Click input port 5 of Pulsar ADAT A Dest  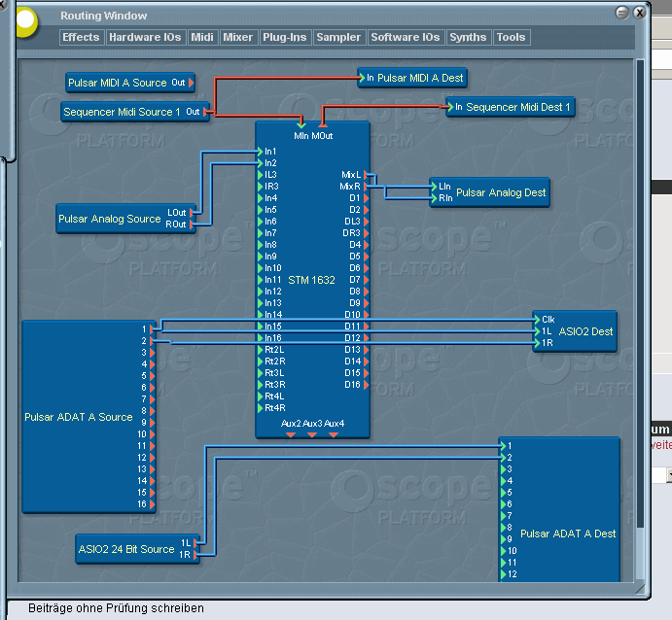point(503,493)
